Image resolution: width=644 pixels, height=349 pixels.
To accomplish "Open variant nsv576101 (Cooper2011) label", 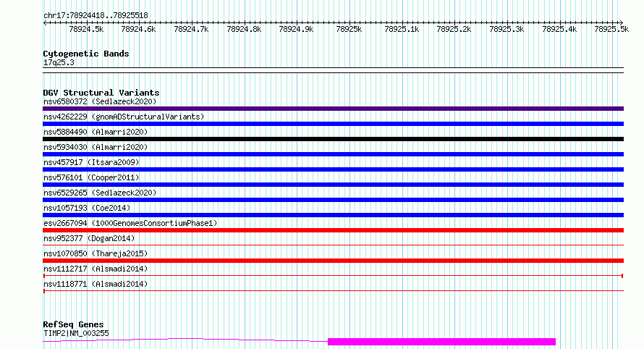I will click(91, 177).
